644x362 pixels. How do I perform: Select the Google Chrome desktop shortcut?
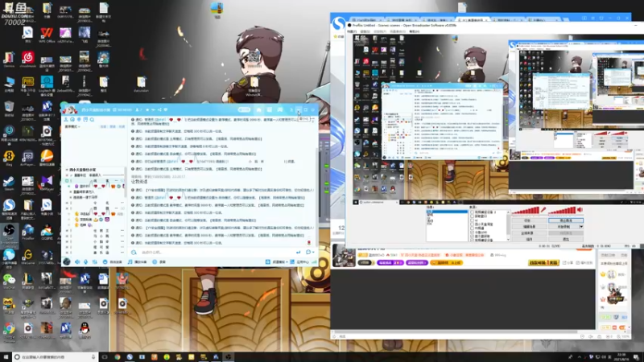pos(9,331)
